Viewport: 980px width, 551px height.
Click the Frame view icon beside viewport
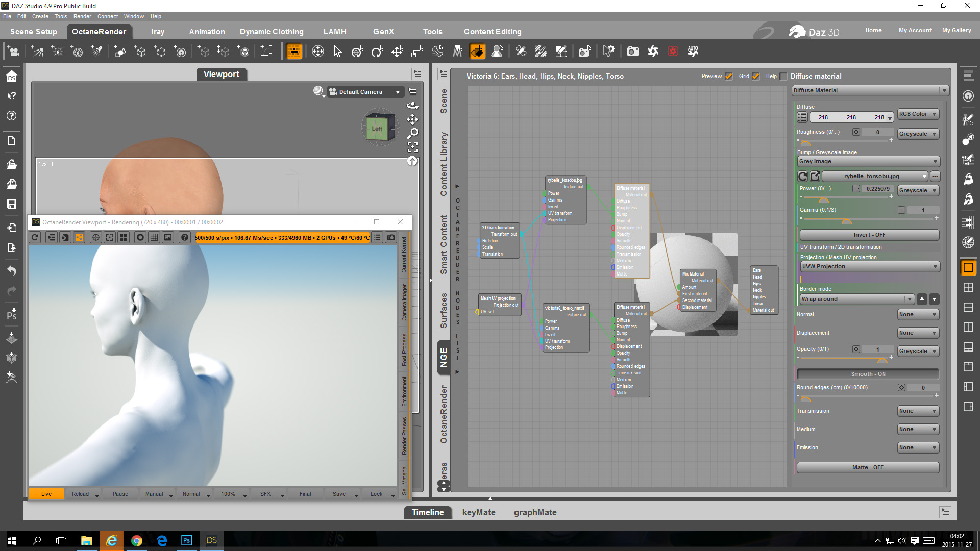412,147
